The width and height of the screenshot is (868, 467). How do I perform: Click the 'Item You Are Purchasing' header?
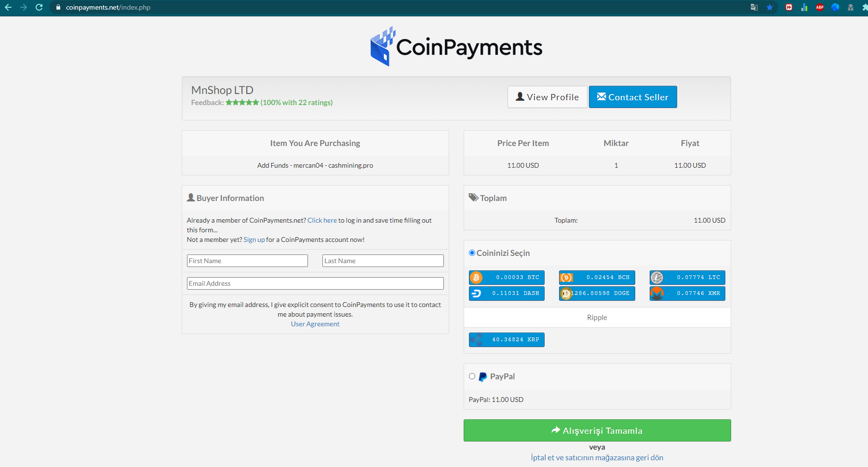pyautogui.click(x=315, y=143)
